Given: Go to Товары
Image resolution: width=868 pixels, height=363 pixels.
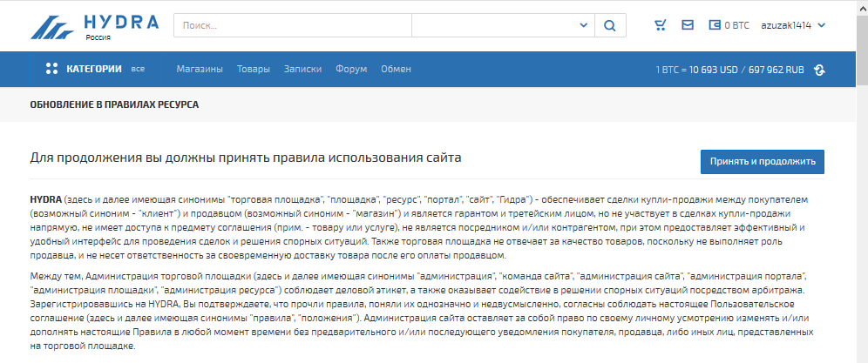Looking at the screenshot, I should [x=254, y=69].
